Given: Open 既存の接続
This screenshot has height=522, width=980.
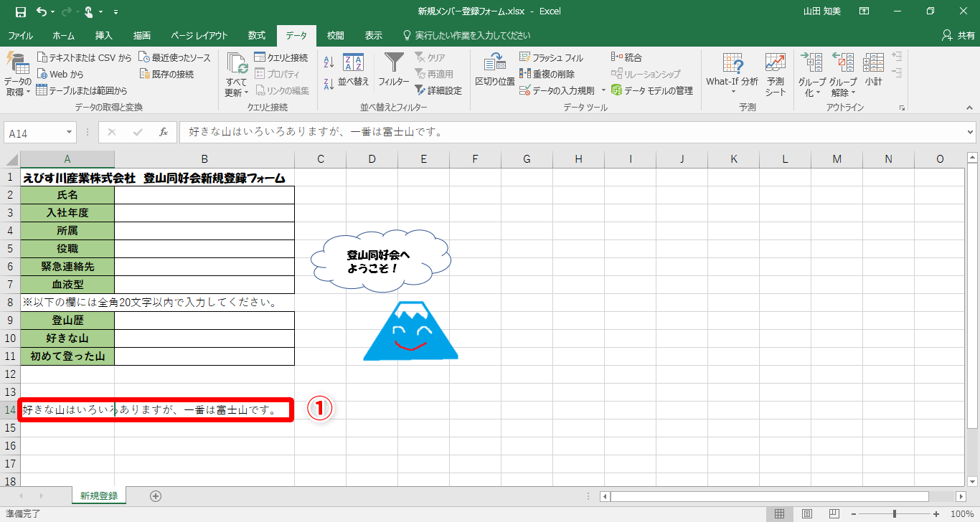Looking at the screenshot, I should coord(166,74).
